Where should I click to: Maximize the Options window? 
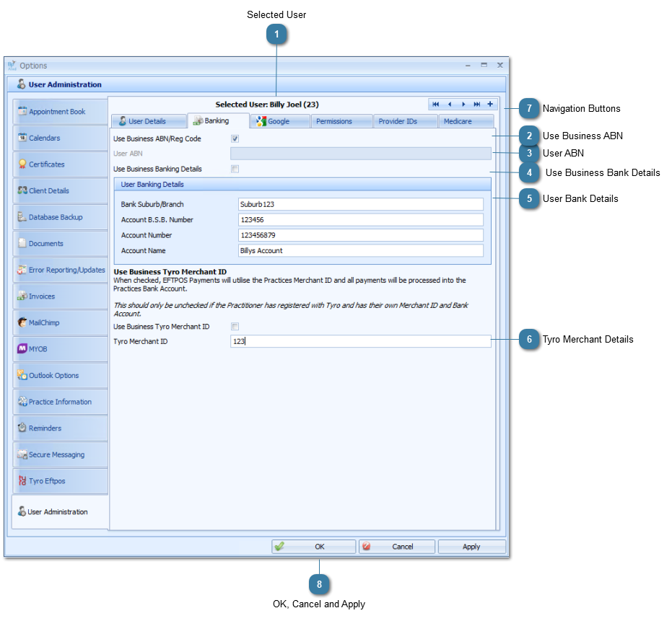point(484,65)
